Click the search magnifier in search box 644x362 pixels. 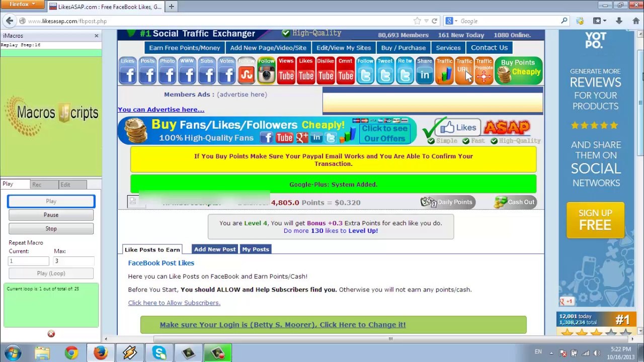[x=564, y=21]
